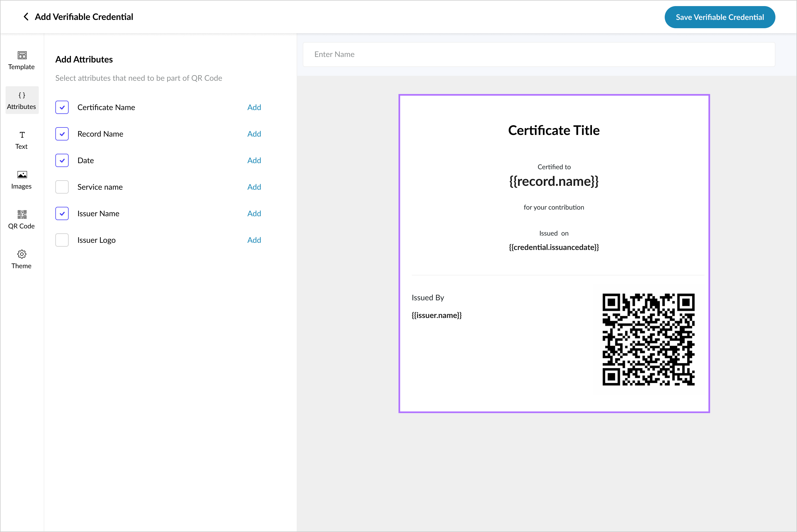Check the Issuer Logo checkbox

click(62, 240)
